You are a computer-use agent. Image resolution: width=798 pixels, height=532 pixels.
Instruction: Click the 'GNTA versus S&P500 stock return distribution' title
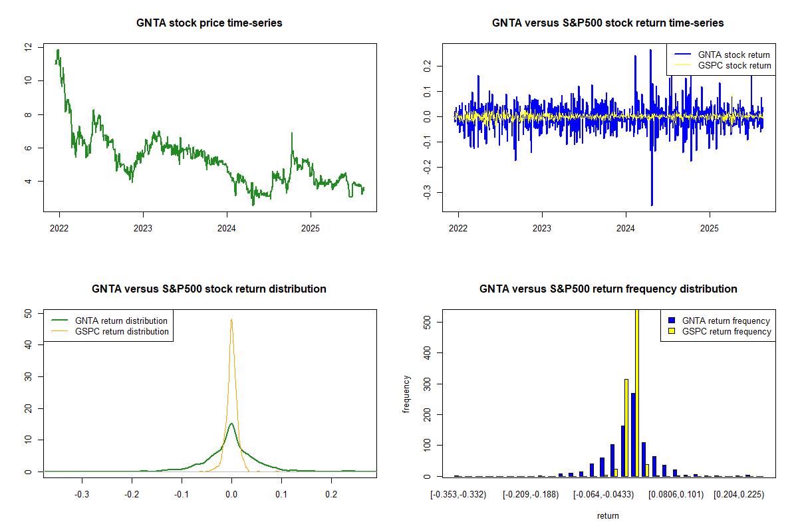click(209, 289)
